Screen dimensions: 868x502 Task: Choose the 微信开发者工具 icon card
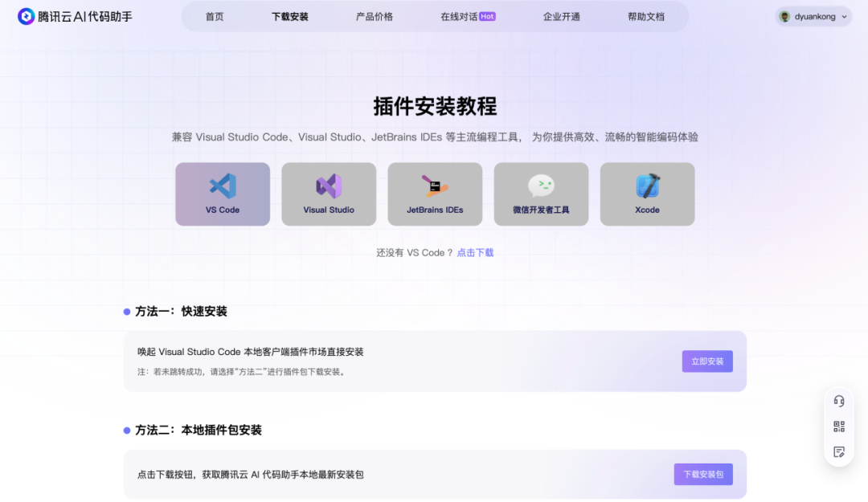coord(541,194)
